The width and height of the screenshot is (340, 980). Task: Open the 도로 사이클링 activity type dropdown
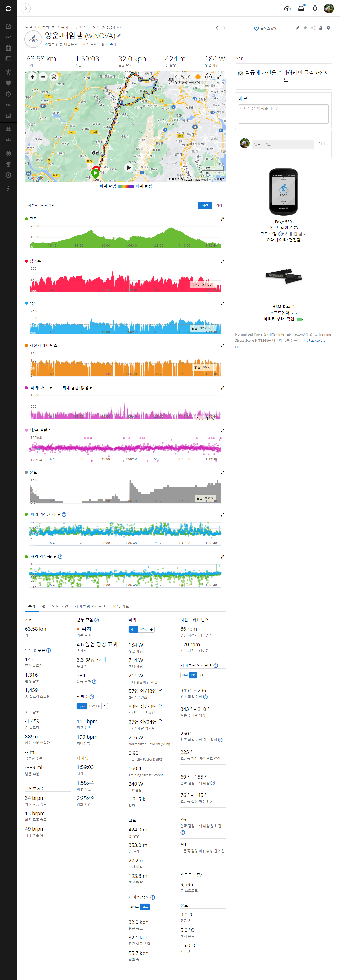coord(40,28)
